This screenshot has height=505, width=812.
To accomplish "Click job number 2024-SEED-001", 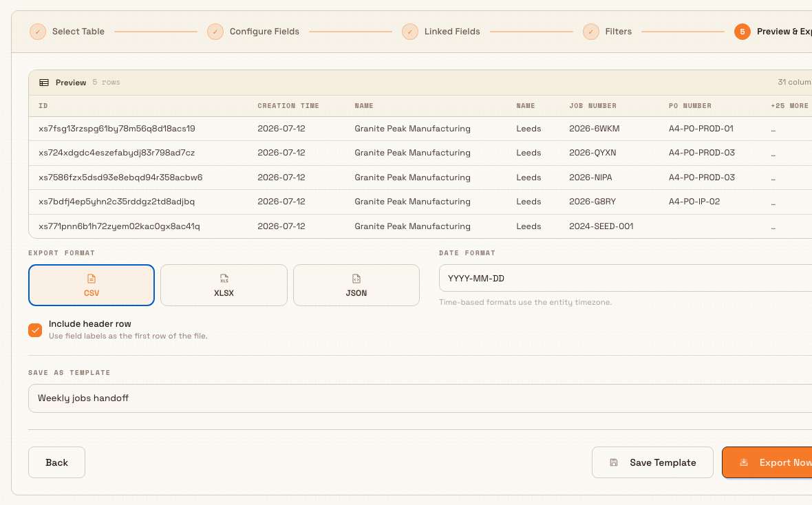I will (601, 226).
